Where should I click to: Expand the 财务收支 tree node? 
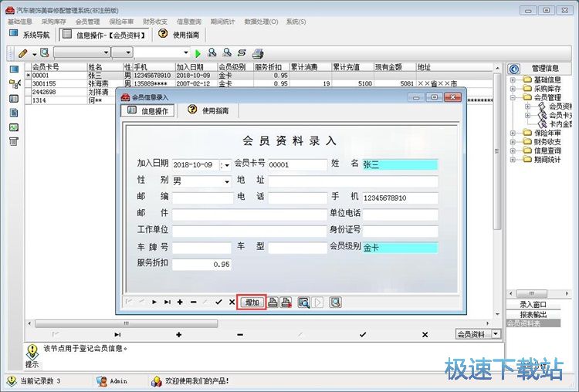pos(513,142)
